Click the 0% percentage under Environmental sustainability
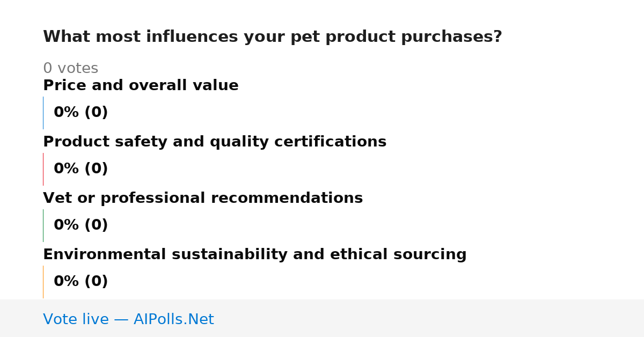This screenshot has height=337, width=644. [x=67, y=282]
